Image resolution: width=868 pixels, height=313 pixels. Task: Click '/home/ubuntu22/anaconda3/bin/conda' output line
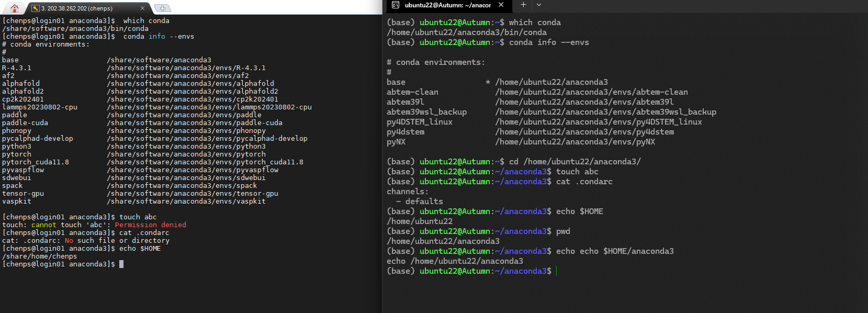[467, 32]
